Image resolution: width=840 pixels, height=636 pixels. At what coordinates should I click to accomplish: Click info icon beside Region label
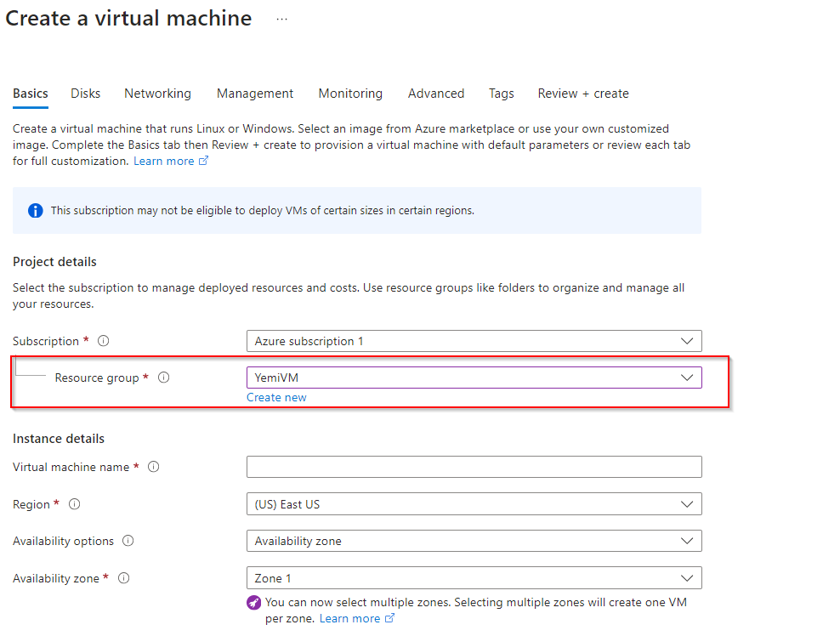point(74,504)
